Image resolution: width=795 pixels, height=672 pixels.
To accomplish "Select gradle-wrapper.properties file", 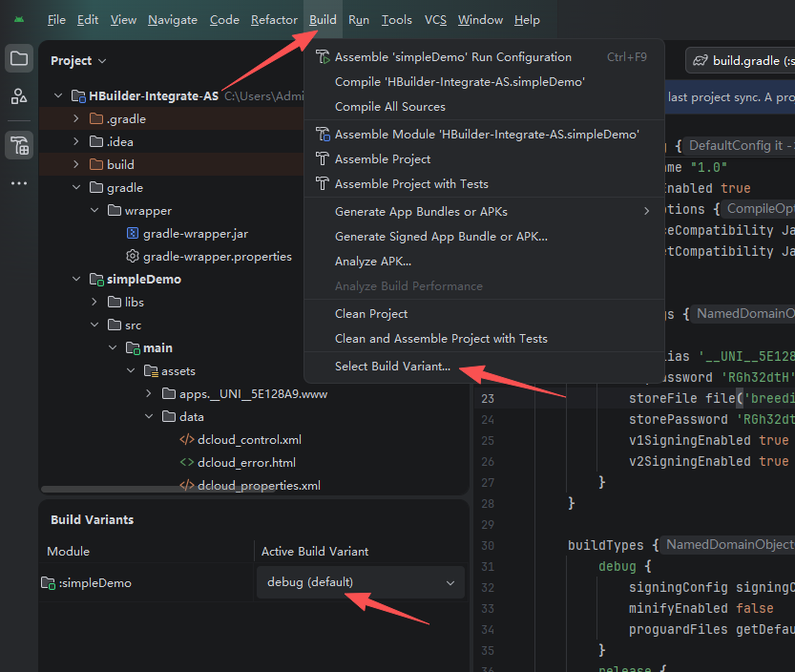I will tap(217, 257).
